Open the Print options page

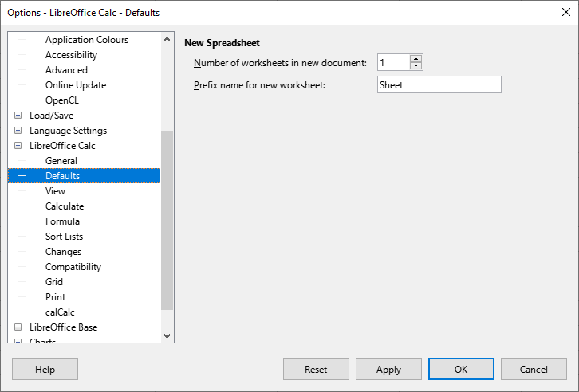point(55,297)
